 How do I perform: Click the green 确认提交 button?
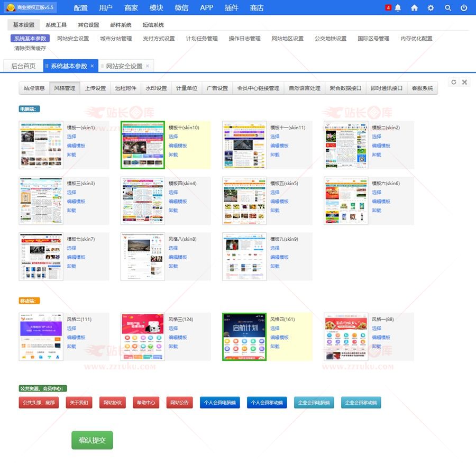click(92, 440)
